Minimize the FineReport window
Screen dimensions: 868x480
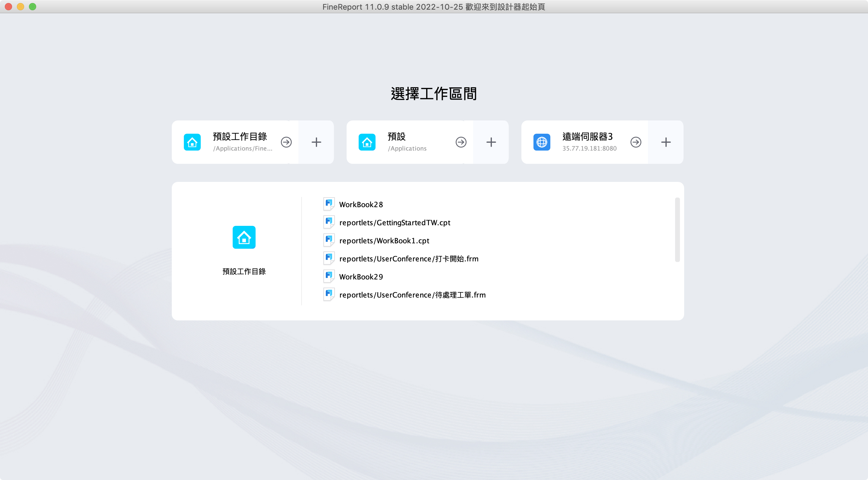(20, 7)
